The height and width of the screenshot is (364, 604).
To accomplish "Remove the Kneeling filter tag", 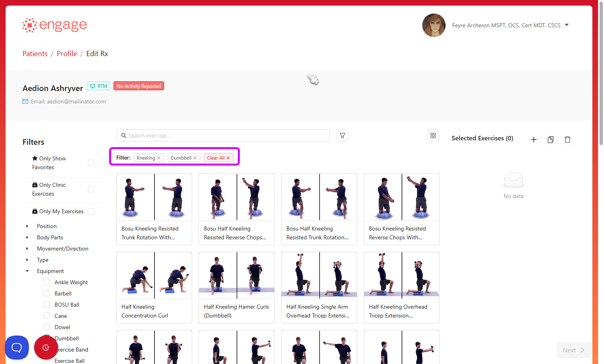I will [x=159, y=158].
